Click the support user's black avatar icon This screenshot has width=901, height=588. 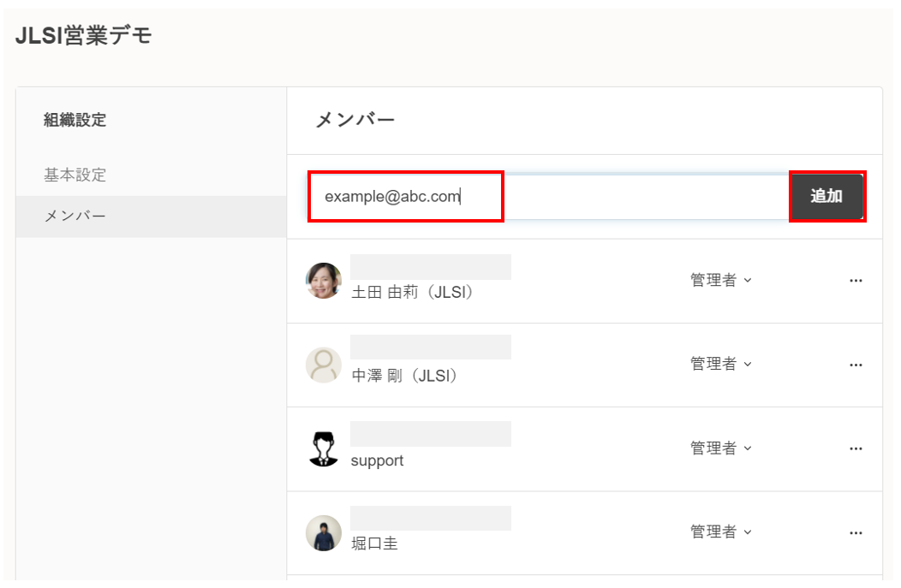(x=324, y=448)
